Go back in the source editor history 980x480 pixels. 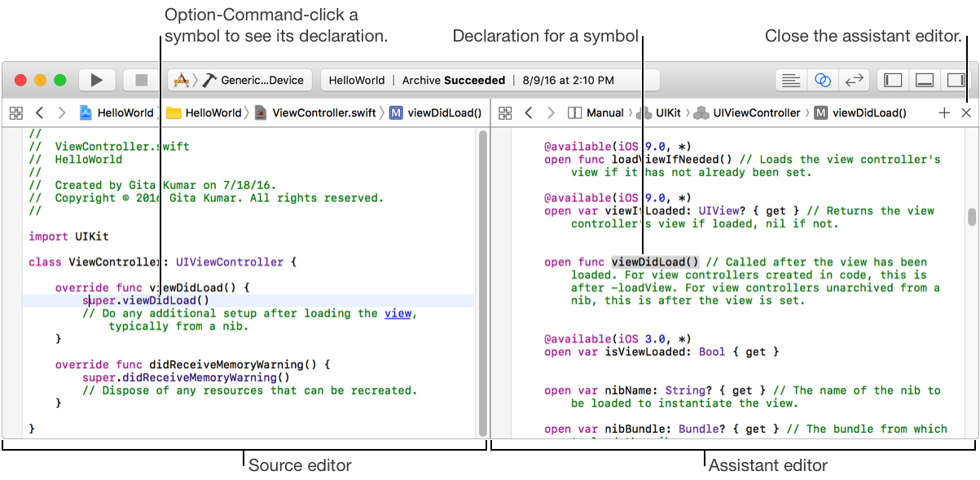click(39, 113)
